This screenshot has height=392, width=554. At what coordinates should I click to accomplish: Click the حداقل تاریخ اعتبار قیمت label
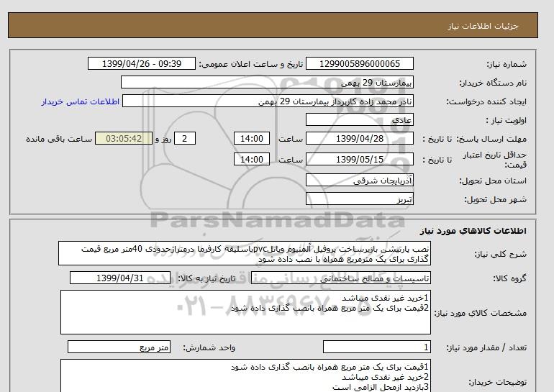coord(495,160)
